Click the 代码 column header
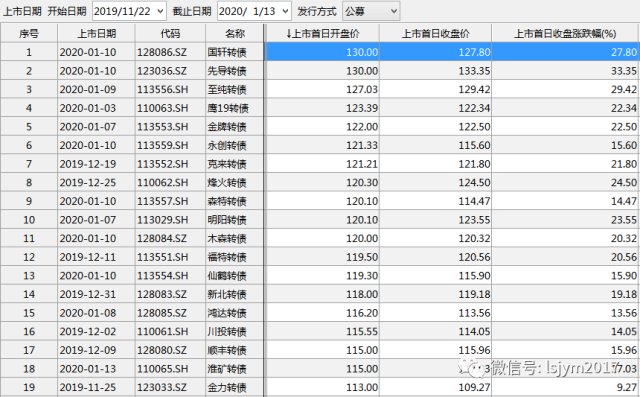 [x=170, y=33]
